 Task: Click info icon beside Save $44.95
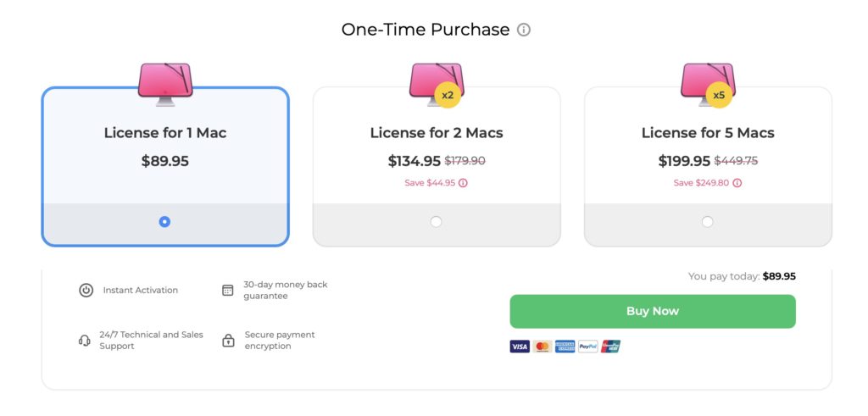pos(463,183)
